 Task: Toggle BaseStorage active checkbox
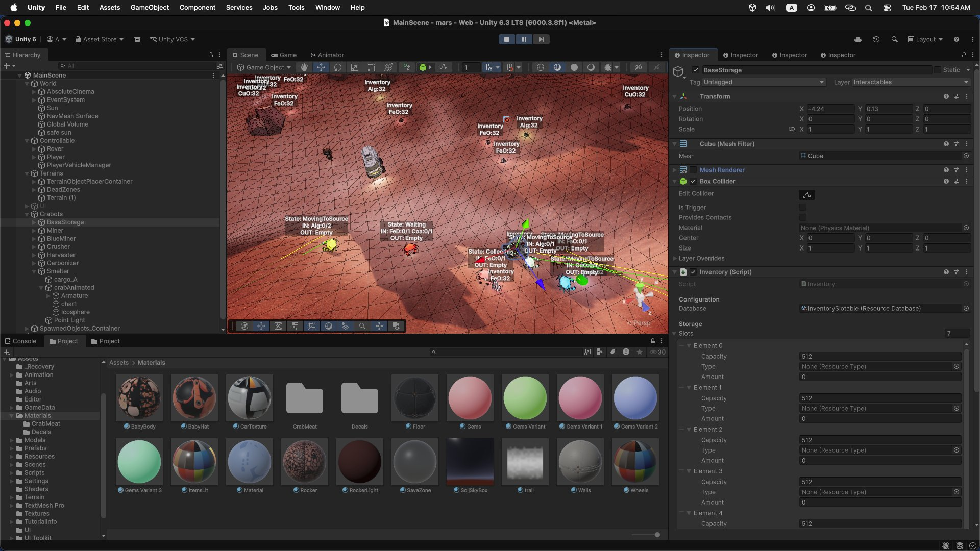[695, 70]
